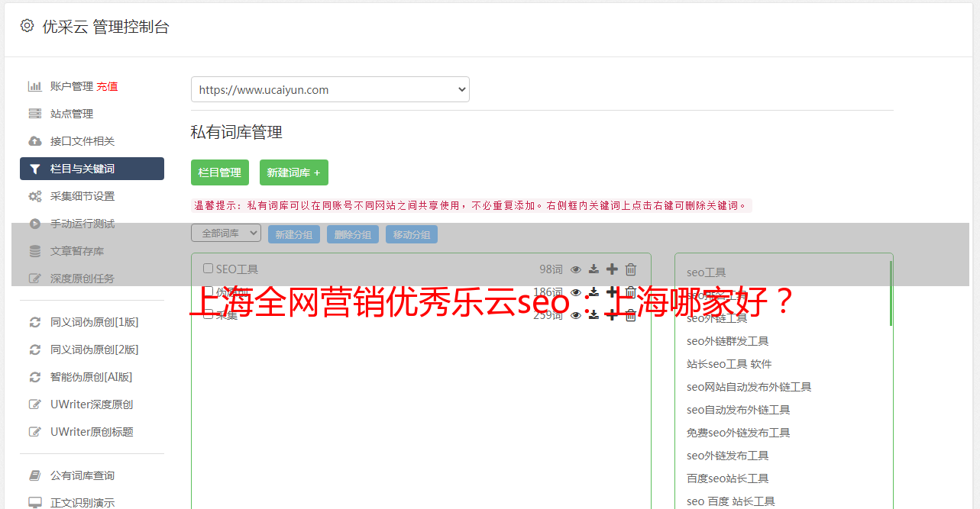Screen dimensions: 980x509
Task: Open 账户管理 via its bar chart icon
Action: [34, 86]
